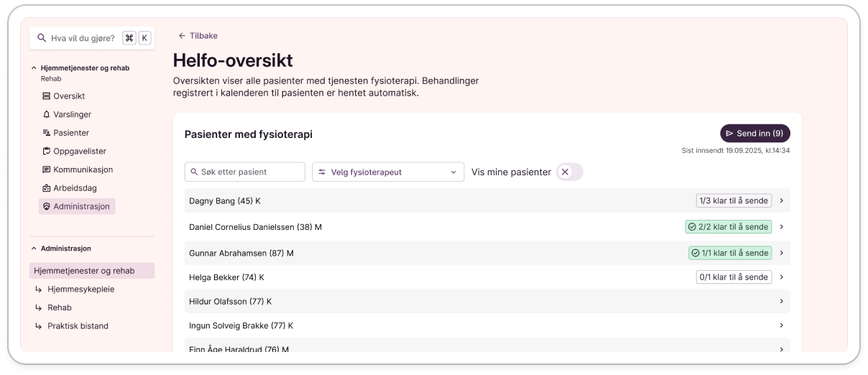Click the Søk etter pasient field
Viewport: 868px width, 375px height.
coord(245,172)
